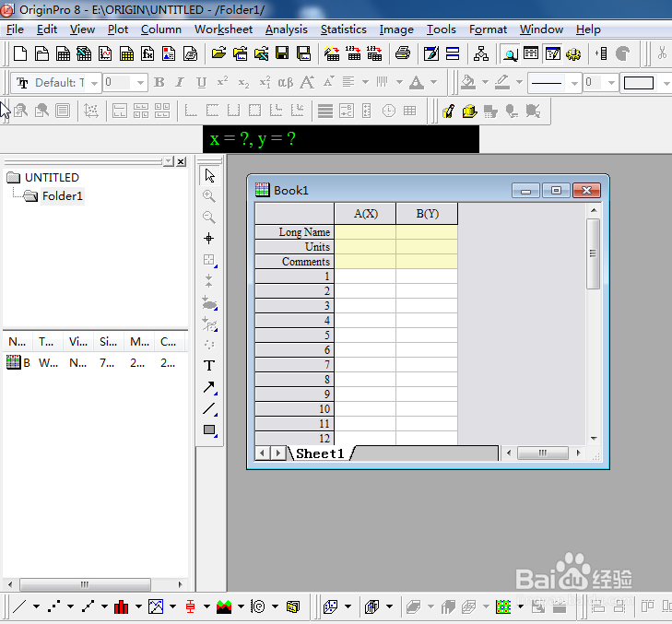This screenshot has height=624, width=672.
Task: Open the Column menu
Action: pyautogui.click(x=161, y=29)
